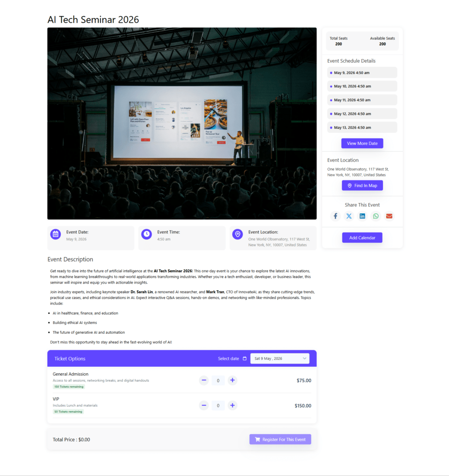Select schedule entry May 13, 2026 4:50 am
The width and height of the screenshot is (449, 476).
pyautogui.click(x=362, y=127)
